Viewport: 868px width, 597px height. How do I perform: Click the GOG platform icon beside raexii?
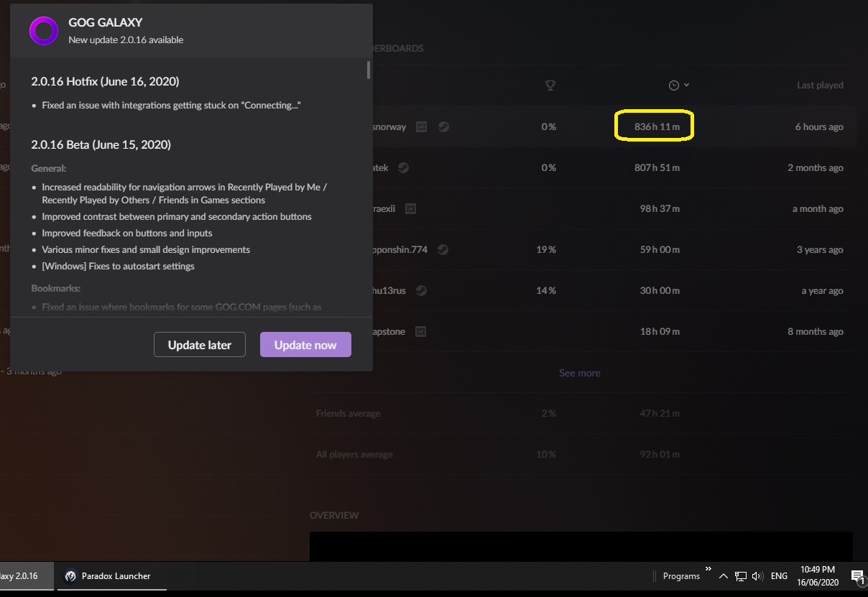(x=410, y=209)
